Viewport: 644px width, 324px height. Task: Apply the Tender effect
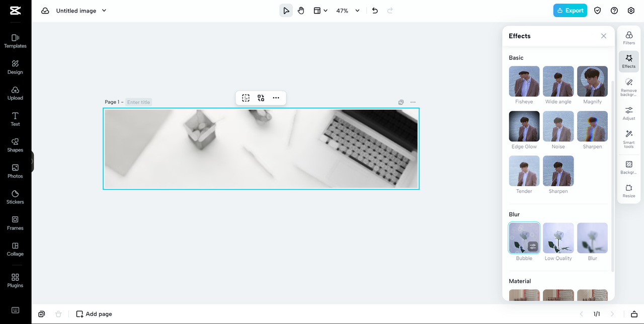[x=524, y=171]
